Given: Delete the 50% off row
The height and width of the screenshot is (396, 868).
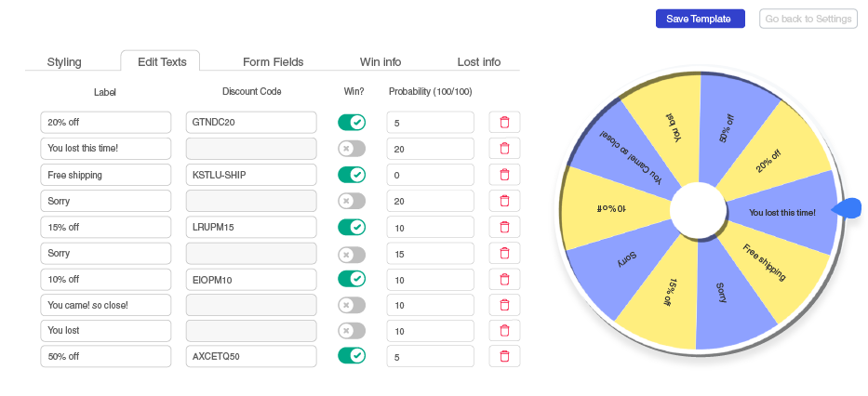Looking at the screenshot, I should pyautogui.click(x=504, y=356).
